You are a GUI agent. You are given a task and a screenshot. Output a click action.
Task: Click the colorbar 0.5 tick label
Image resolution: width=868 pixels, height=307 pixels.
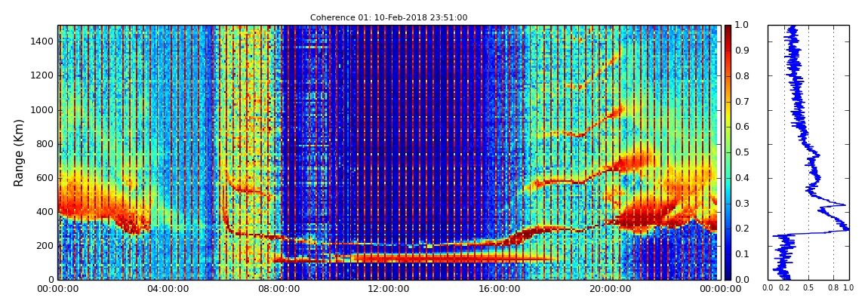pyautogui.click(x=740, y=152)
